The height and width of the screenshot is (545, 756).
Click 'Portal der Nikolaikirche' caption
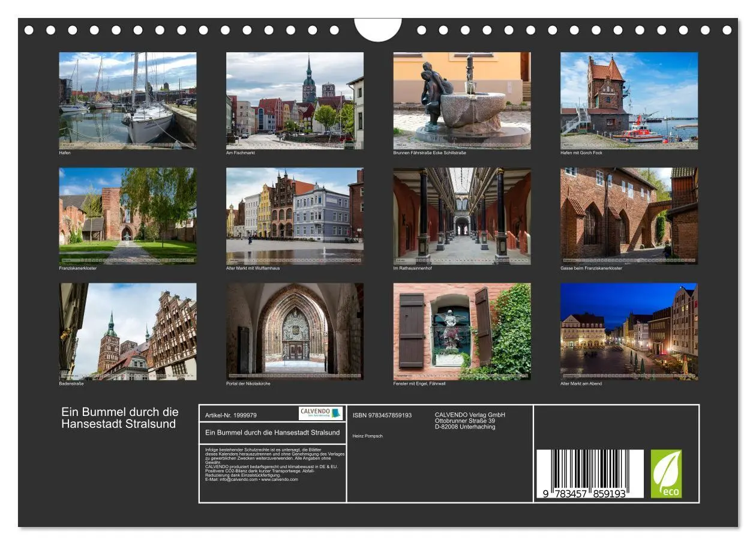coord(248,384)
